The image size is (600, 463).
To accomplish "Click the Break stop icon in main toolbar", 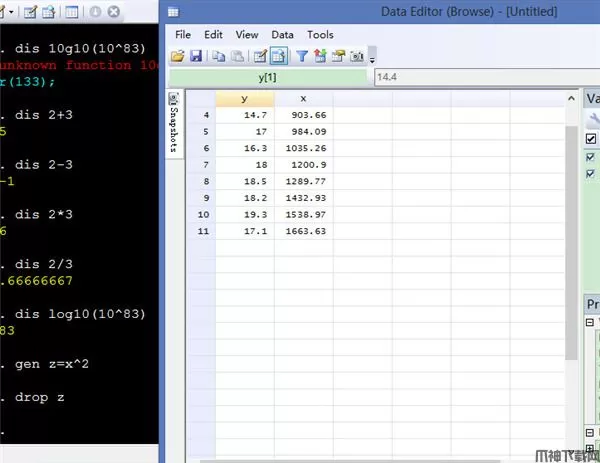I will (x=114, y=12).
